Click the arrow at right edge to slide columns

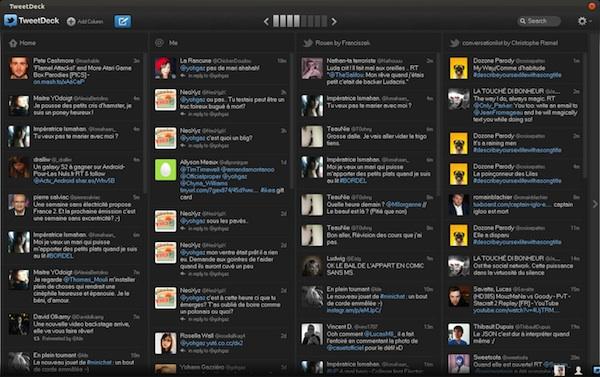[595, 204]
